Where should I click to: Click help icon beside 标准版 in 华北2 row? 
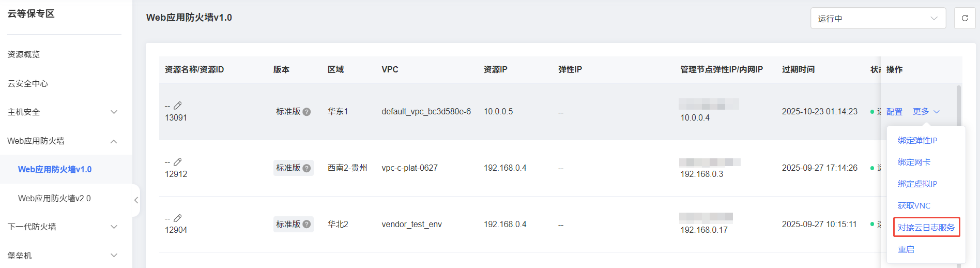pyautogui.click(x=307, y=225)
